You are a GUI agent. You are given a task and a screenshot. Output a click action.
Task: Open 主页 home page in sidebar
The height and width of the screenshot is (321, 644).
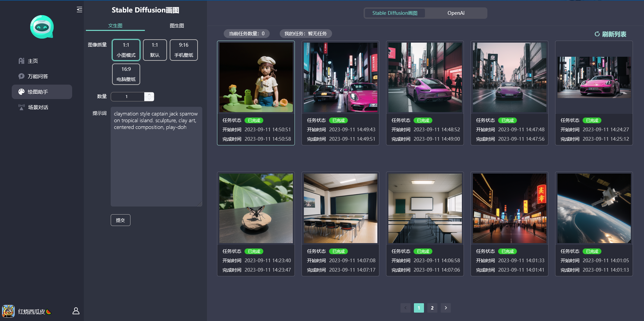point(42,61)
